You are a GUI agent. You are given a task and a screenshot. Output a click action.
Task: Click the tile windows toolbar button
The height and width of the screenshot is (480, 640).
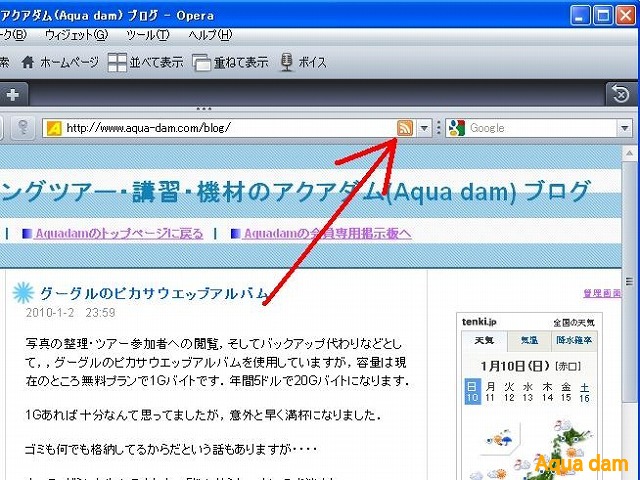point(145,62)
